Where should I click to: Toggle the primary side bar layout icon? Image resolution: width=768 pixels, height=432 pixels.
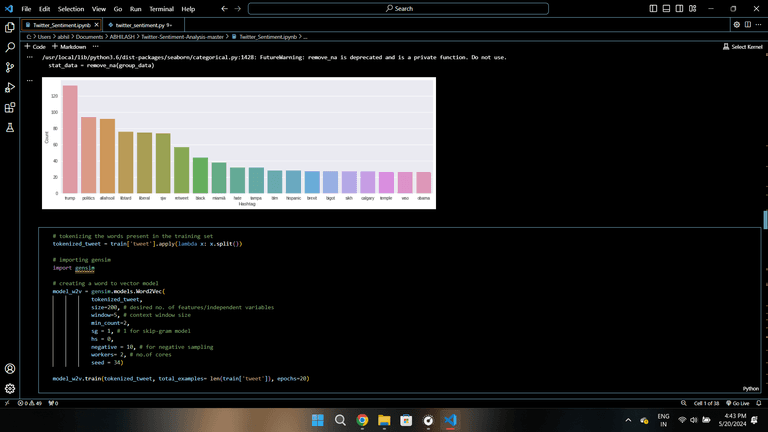(x=653, y=8)
